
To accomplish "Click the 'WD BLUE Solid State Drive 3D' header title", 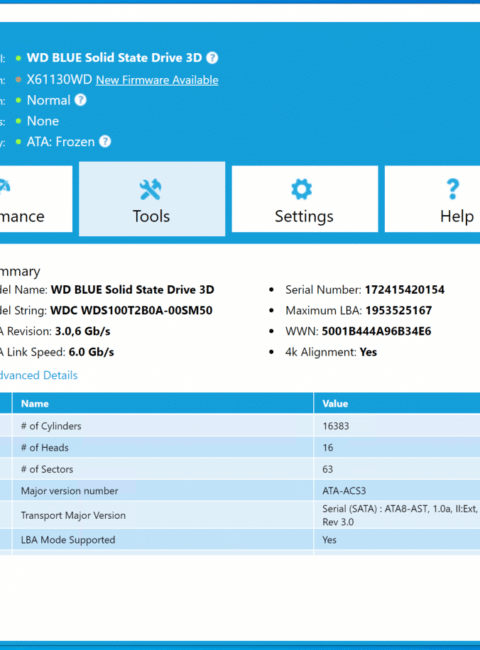I will [114, 58].
